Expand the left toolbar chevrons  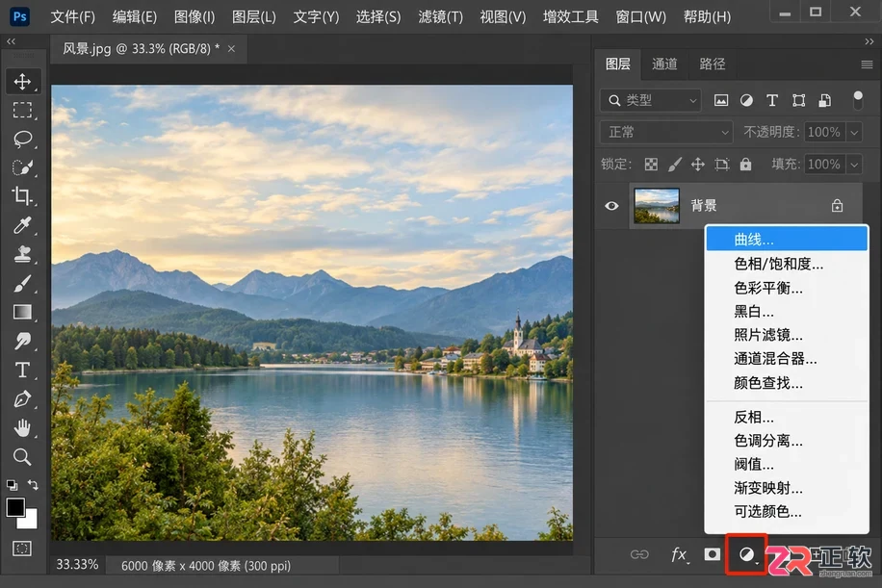(x=12, y=41)
